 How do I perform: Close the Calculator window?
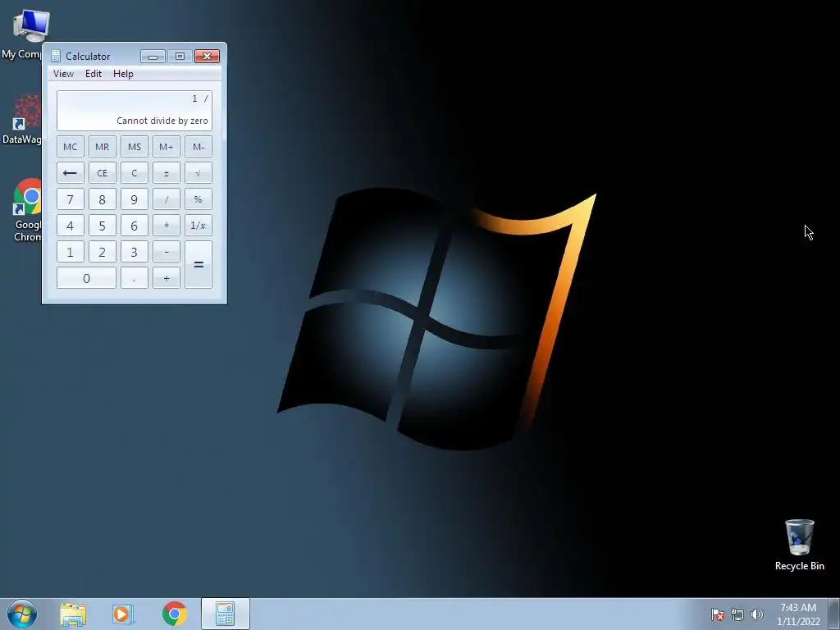point(208,57)
